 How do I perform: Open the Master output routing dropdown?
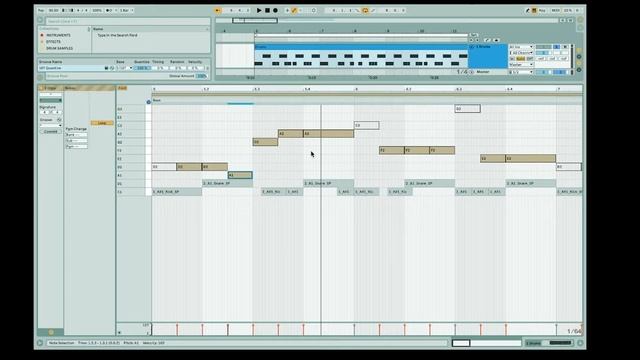coord(521,64)
